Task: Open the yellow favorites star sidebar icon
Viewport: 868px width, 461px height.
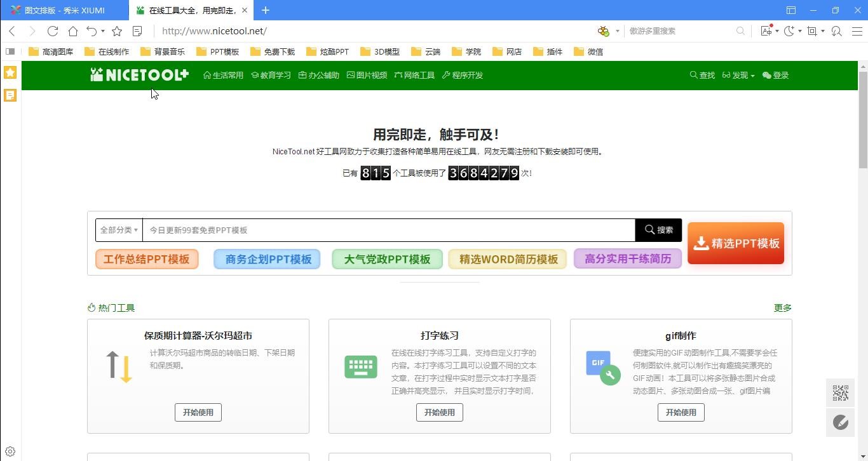Action: [x=10, y=72]
